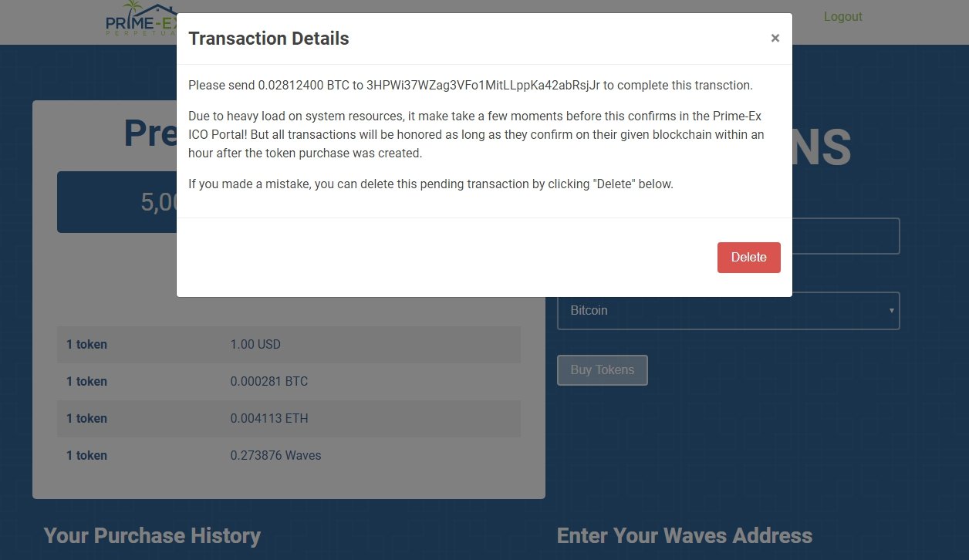Select the 0.000281 BTC price row
969x560 pixels.
(289, 381)
